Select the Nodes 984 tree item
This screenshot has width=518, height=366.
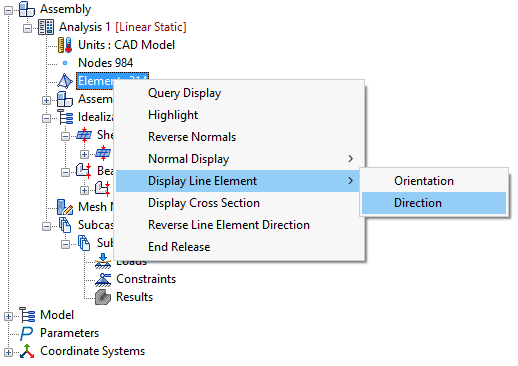[105, 63]
